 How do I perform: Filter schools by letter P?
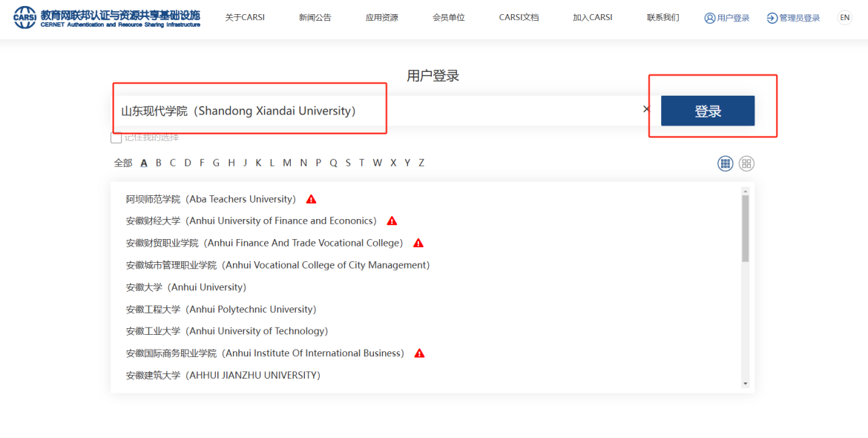(x=318, y=163)
